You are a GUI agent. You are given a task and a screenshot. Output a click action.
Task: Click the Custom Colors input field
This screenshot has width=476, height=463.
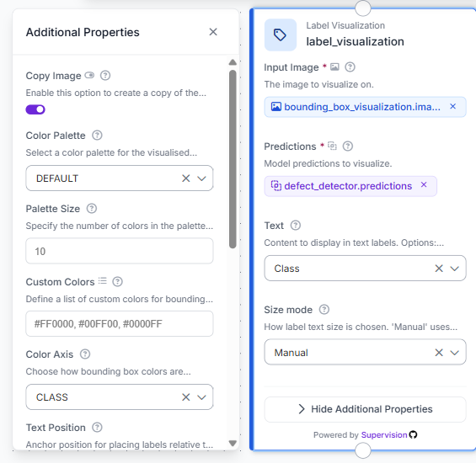120,324
